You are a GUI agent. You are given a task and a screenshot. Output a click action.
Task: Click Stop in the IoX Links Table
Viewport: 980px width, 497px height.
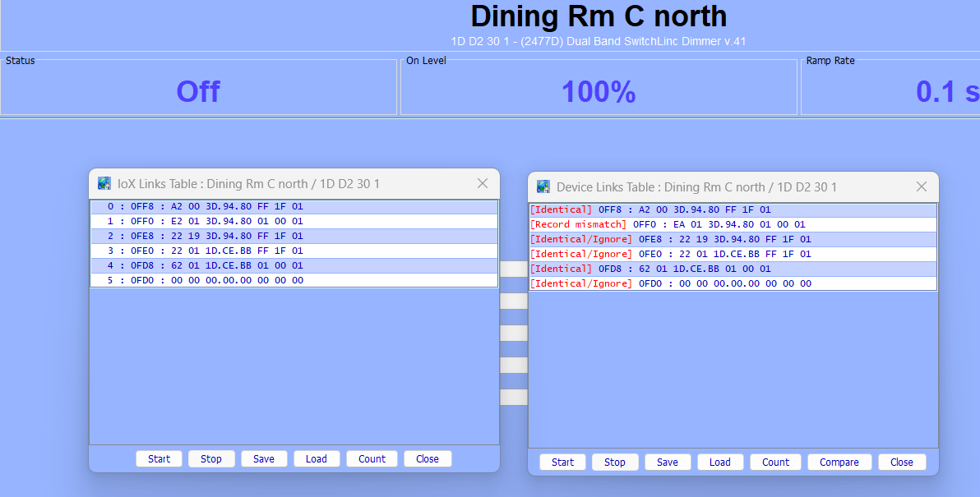point(211,459)
